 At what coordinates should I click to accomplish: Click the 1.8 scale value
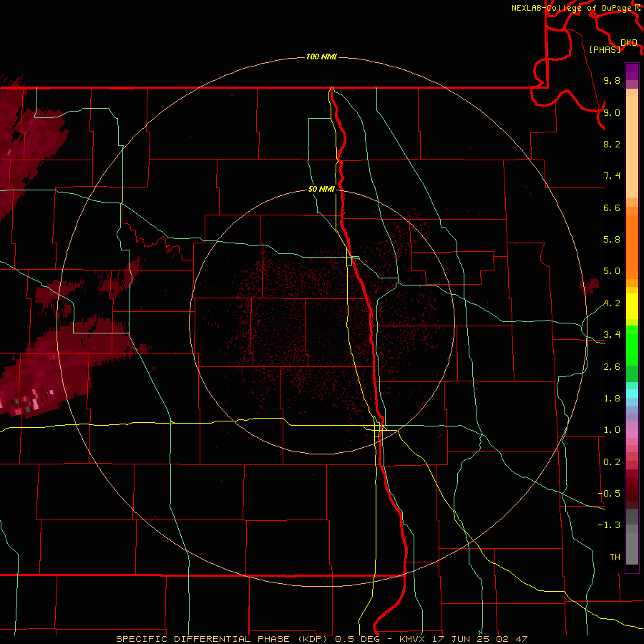(x=612, y=399)
